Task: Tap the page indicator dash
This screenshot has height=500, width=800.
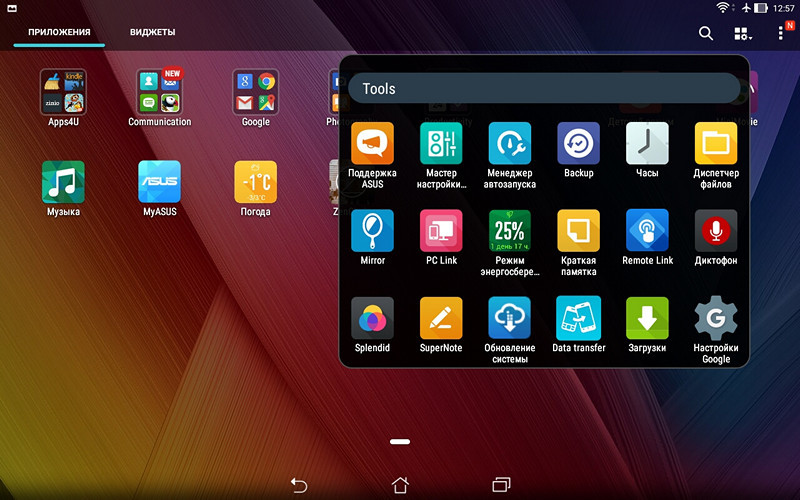Action: point(400,442)
